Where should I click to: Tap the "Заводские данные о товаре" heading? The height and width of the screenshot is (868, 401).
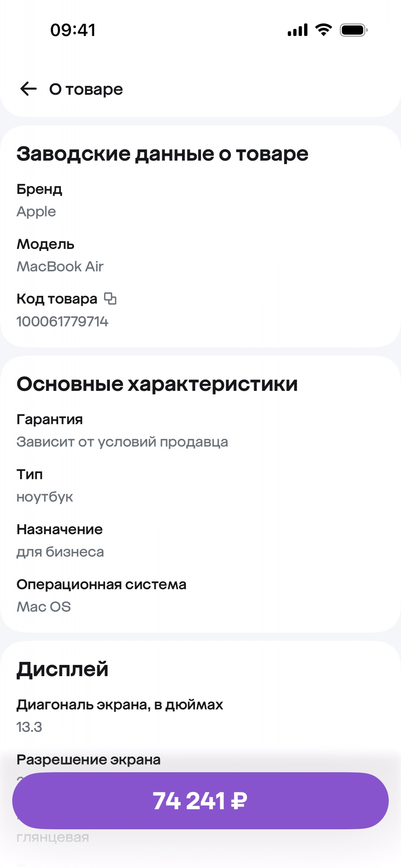162,154
